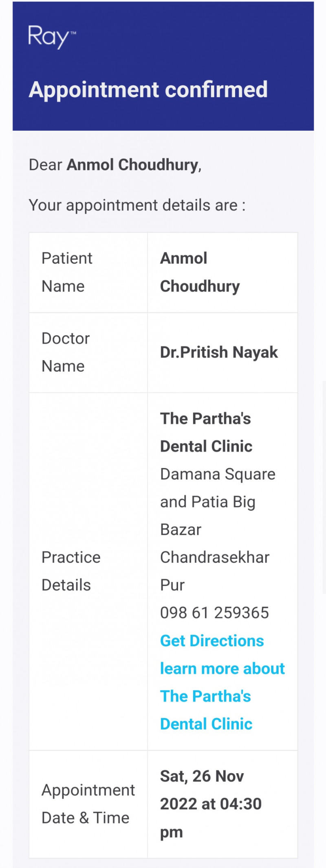
Task: Select the patient name value in the table
Action: 200,272
